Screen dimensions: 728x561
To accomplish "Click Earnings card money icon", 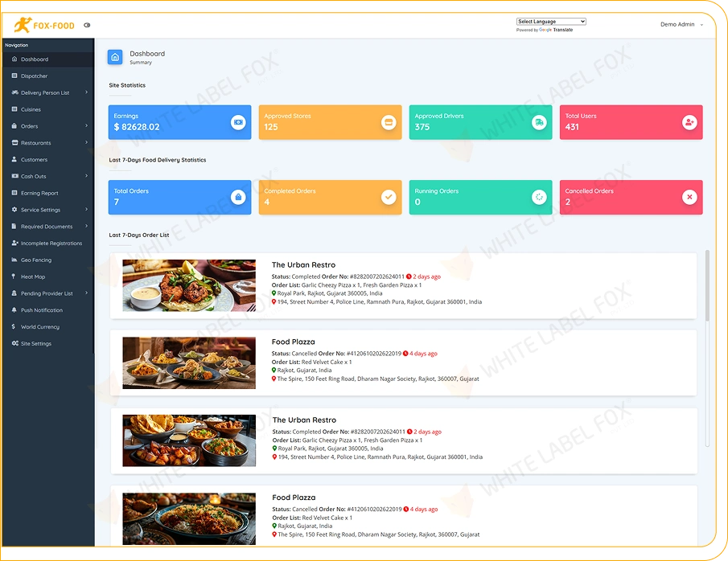I will [x=238, y=122].
